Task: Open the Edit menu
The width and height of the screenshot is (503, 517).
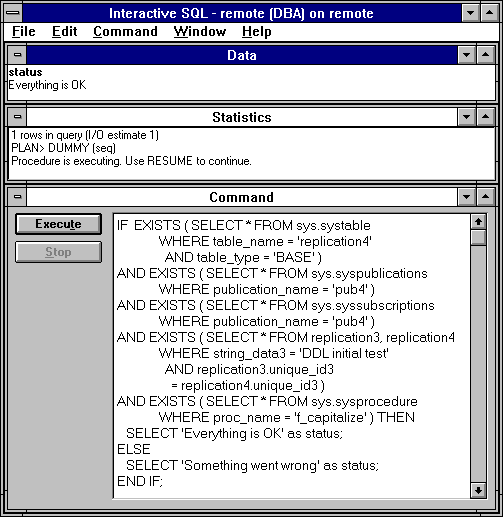Action: (x=65, y=32)
